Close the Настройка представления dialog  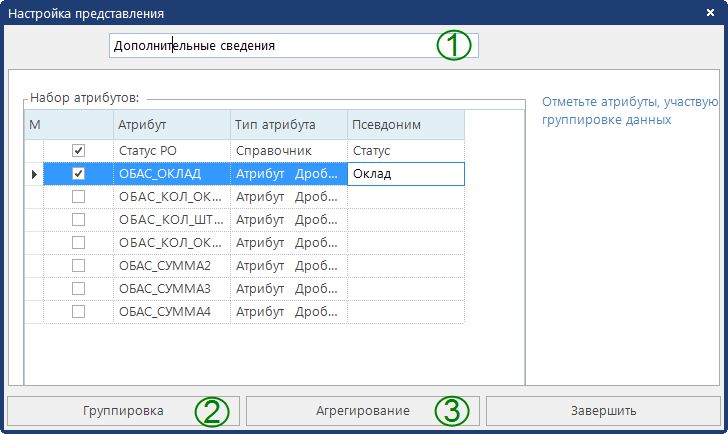tap(710, 14)
